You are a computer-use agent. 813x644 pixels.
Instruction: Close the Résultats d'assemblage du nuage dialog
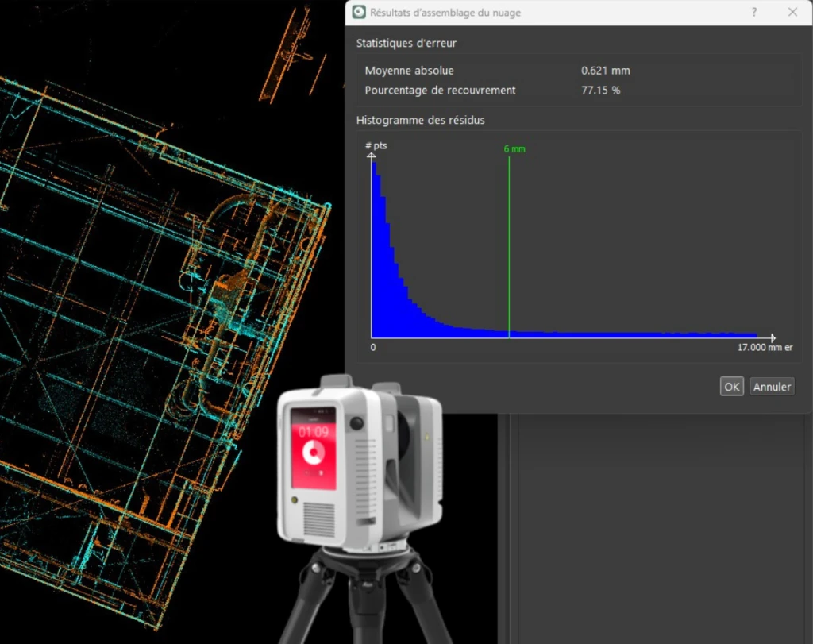[792, 12]
